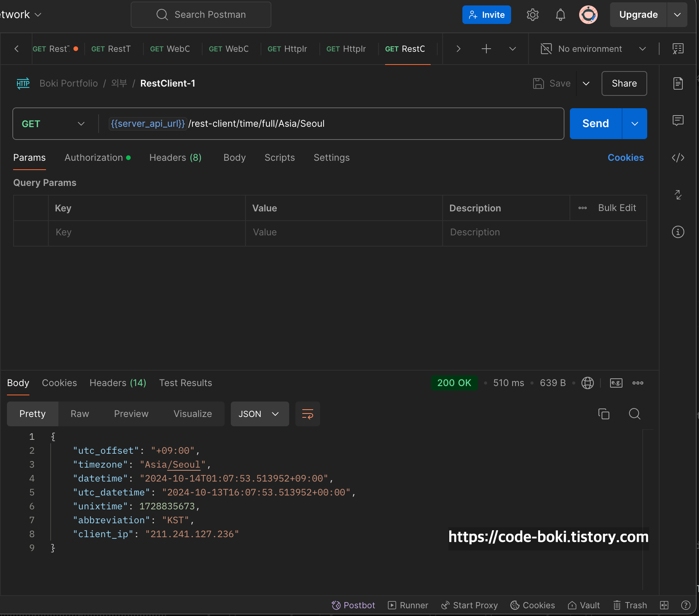This screenshot has height=616, width=699.
Task: Open the notifications bell
Action: [x=560, y=15]
